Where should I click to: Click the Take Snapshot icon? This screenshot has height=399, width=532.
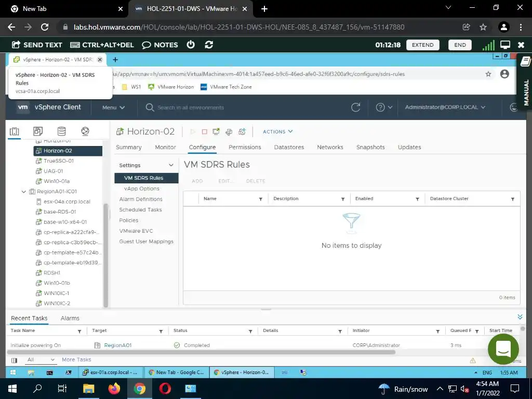click(242, 131)
